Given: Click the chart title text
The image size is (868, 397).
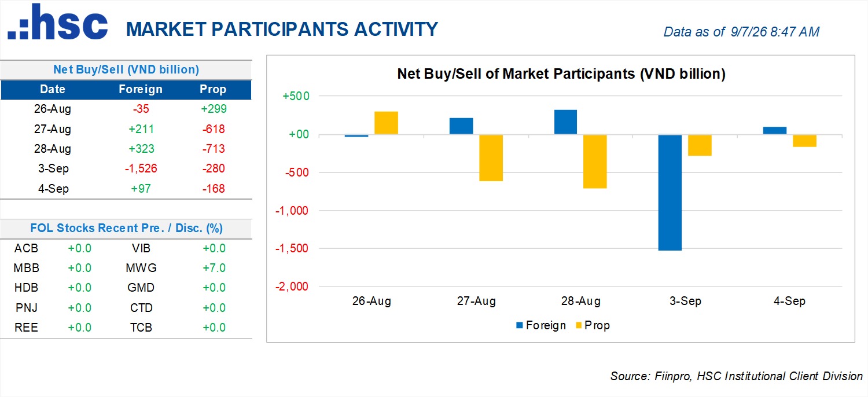Looking at the screenshot, I should (x=561, y=74).
